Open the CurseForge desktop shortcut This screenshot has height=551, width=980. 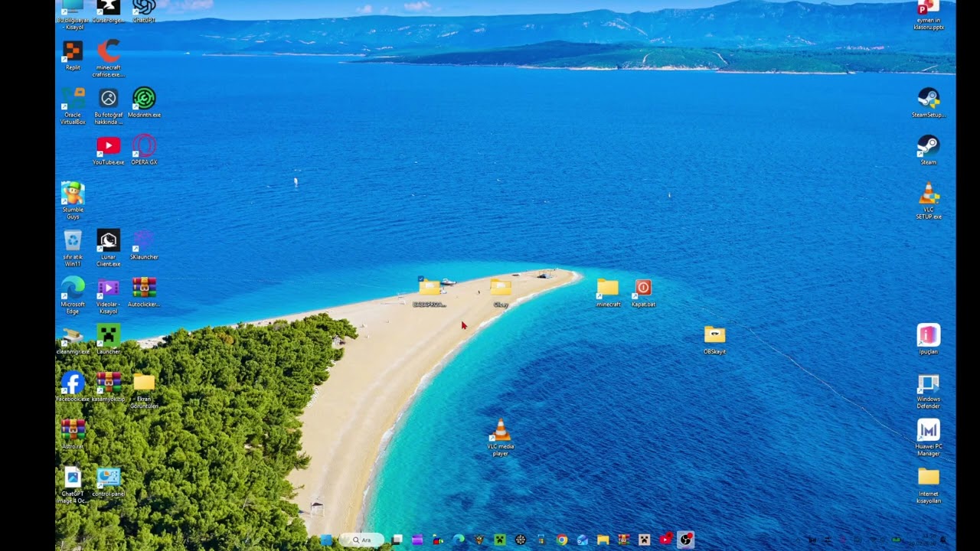pos(108,9)
